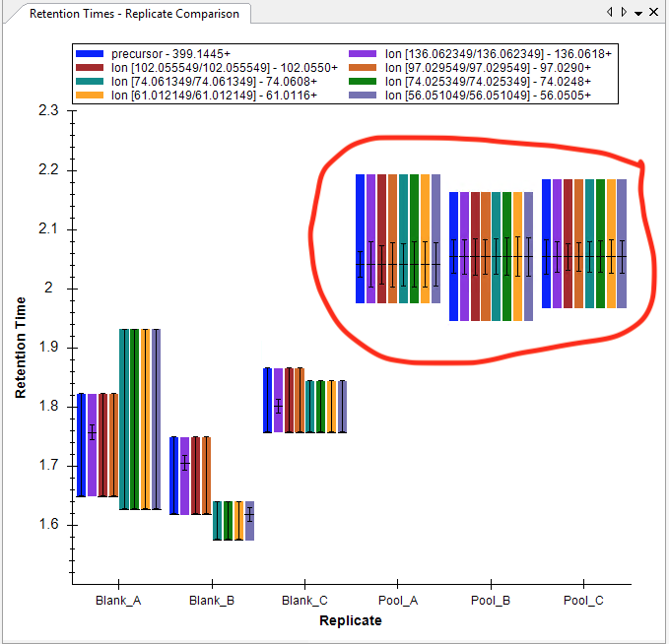Select the Blank_B replicate axis label
This screenshot has width=669, height=644.
point(211,601)
